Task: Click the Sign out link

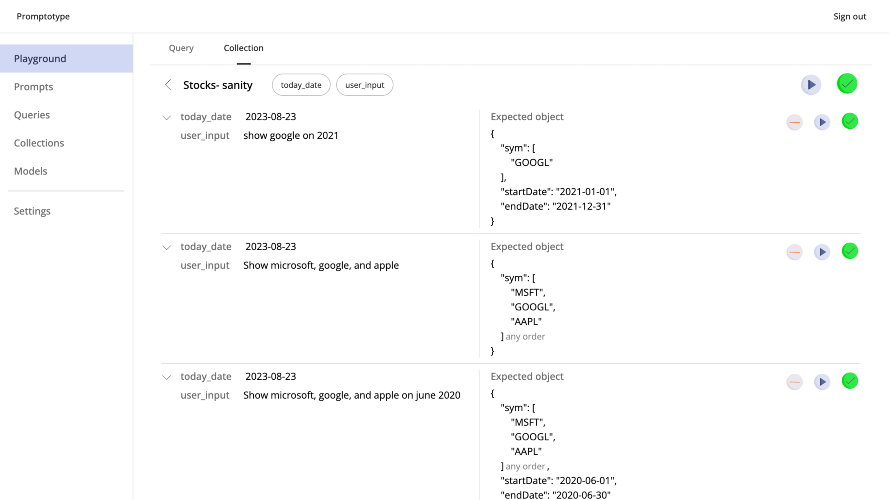Action: click(x=849, y=16)
